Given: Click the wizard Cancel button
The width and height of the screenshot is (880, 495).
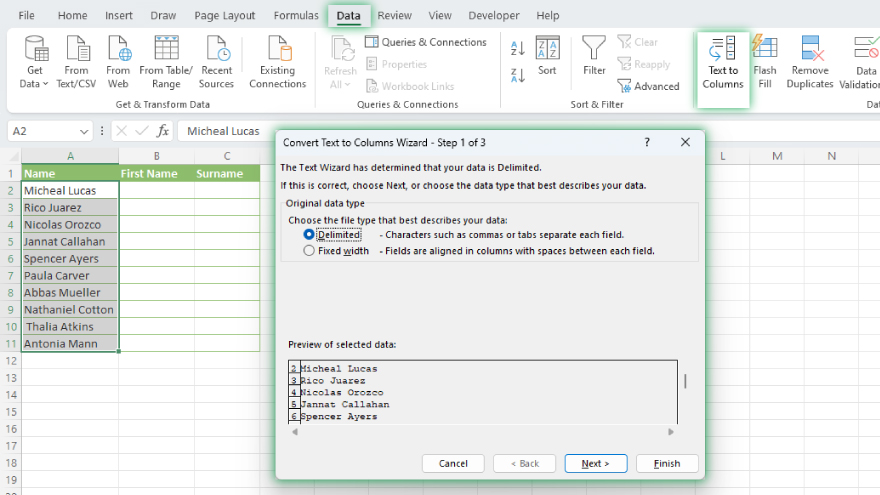Looking at the screenshot, I should 453,464.
